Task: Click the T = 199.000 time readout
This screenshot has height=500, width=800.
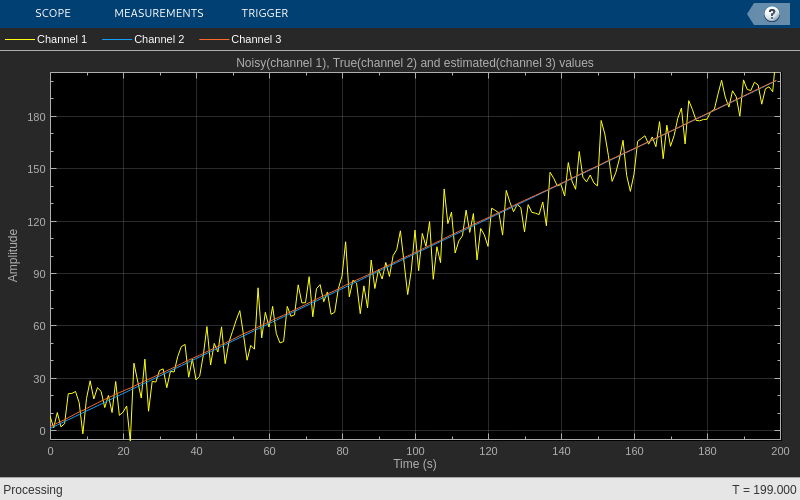Action: 764,490
